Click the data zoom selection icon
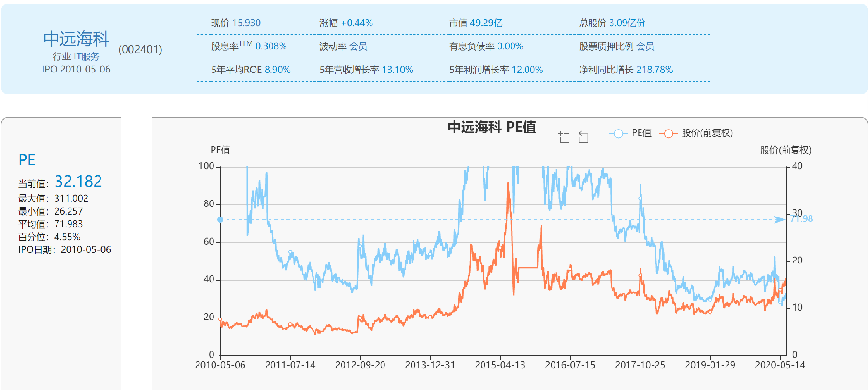This screenshot has height=390, width=868. point(564,137)
